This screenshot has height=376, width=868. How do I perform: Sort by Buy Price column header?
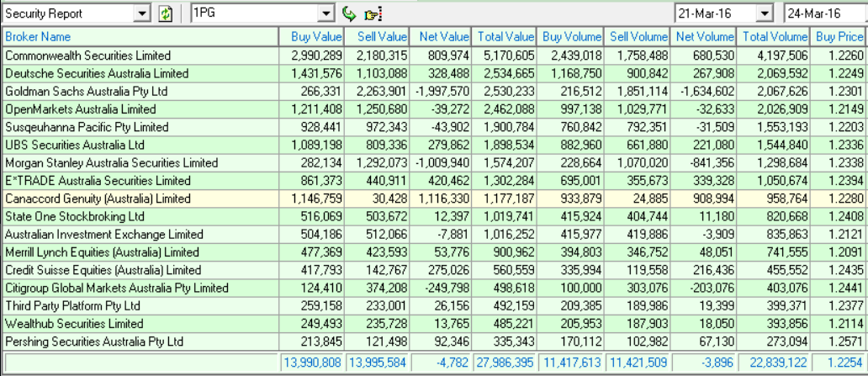tap(839, 37)
